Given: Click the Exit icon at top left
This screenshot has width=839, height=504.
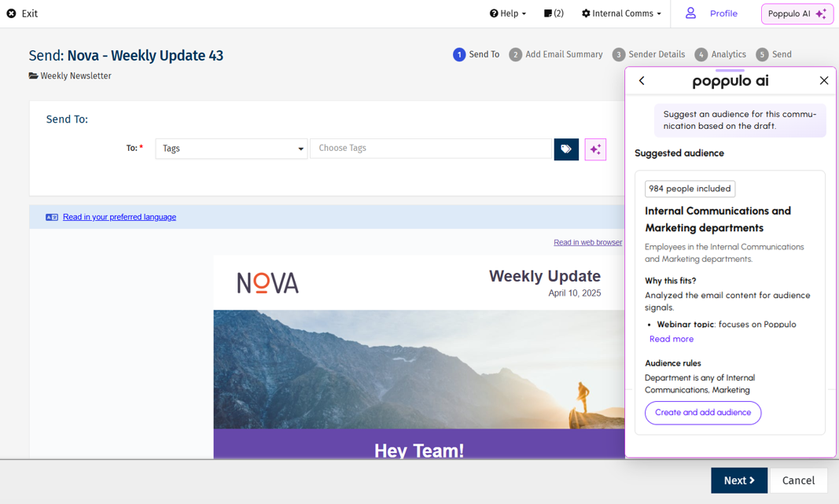Looking at the screenshot, I should (x=11, y=13).
